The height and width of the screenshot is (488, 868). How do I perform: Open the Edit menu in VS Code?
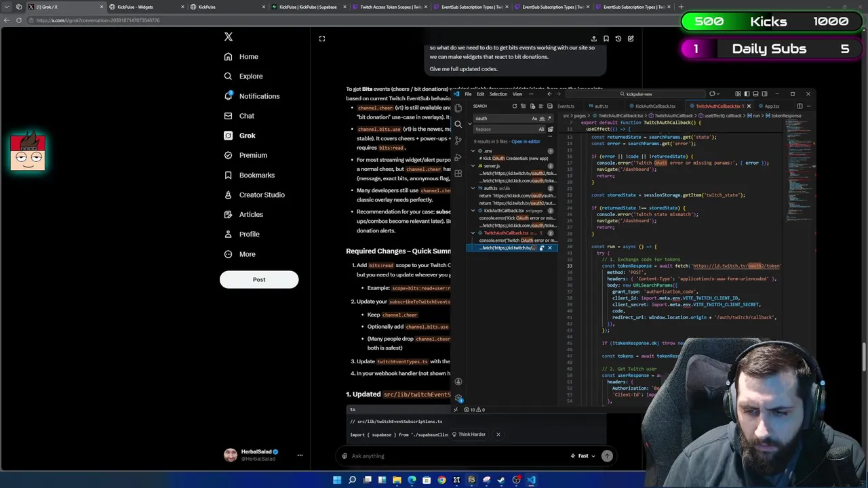tap(480, 94)
